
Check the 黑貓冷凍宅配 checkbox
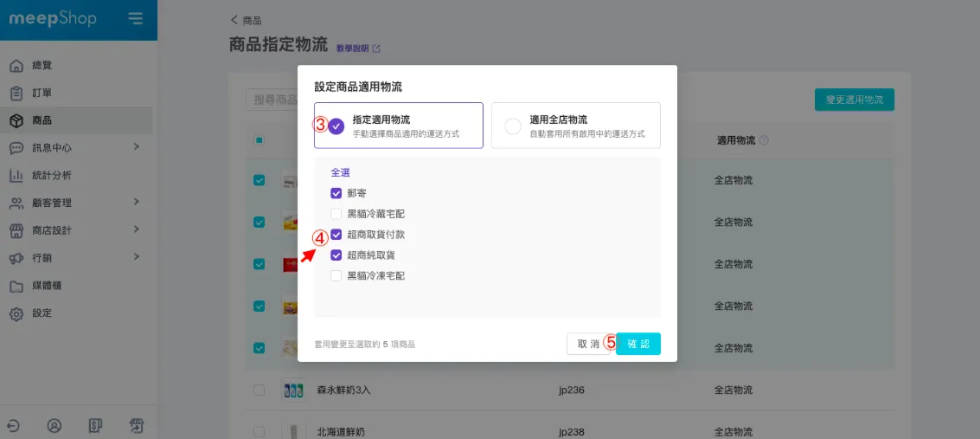click(336, 275)
